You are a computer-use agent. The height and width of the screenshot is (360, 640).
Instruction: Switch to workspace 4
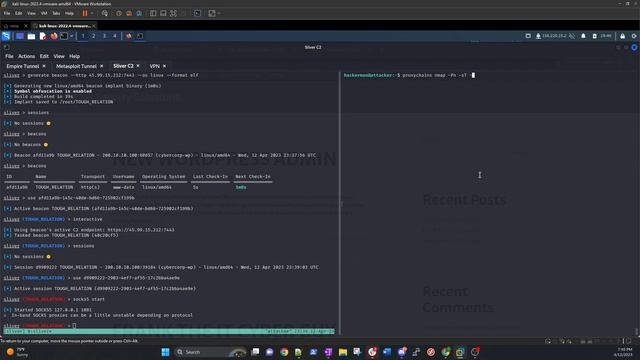[x=115, y=36]
